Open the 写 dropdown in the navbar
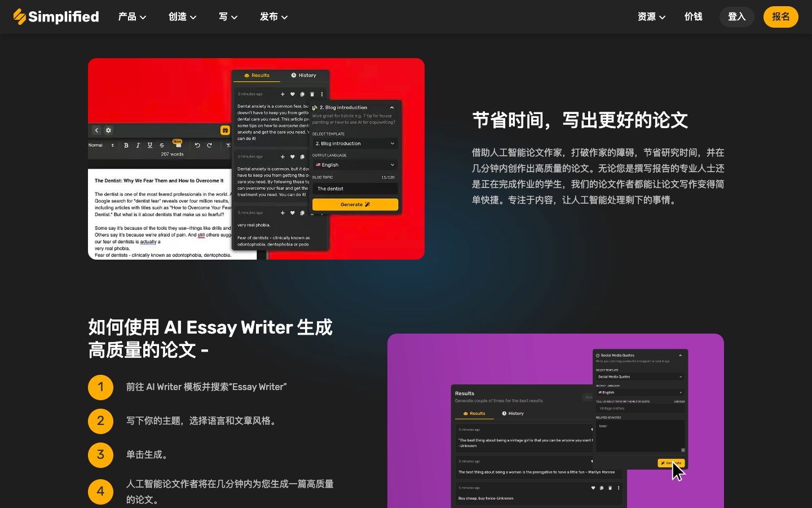 click(x=228, y=17)
